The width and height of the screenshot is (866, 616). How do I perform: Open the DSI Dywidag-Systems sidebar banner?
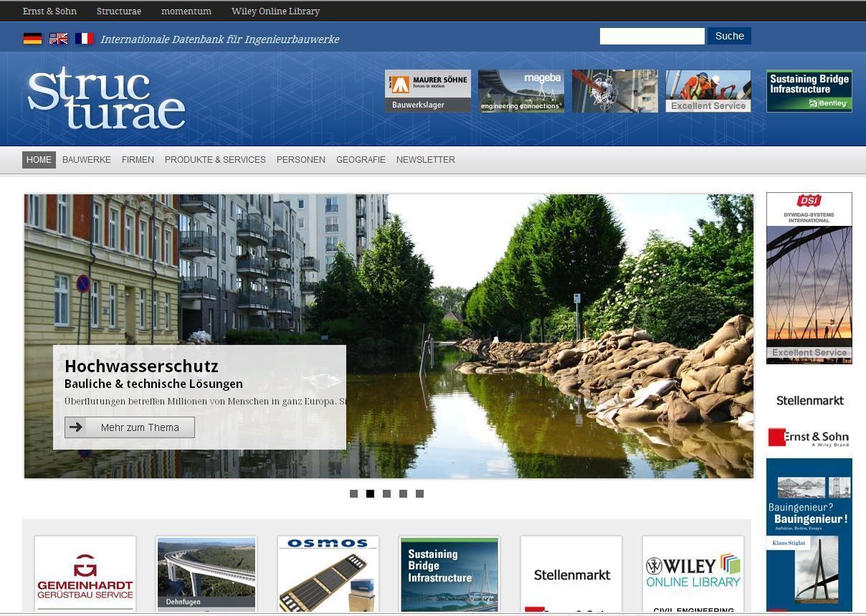click(809, 278)
